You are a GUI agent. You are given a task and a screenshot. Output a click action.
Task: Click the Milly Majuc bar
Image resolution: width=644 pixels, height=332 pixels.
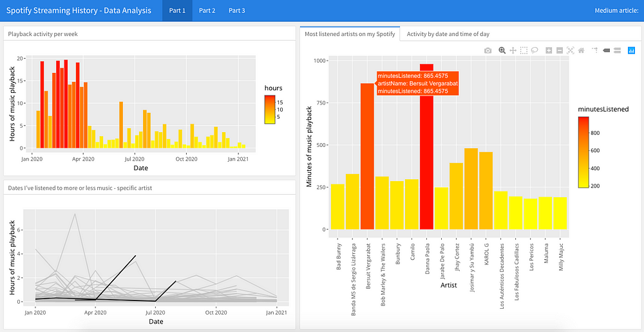pyautogui.click(x=560, y=213)
